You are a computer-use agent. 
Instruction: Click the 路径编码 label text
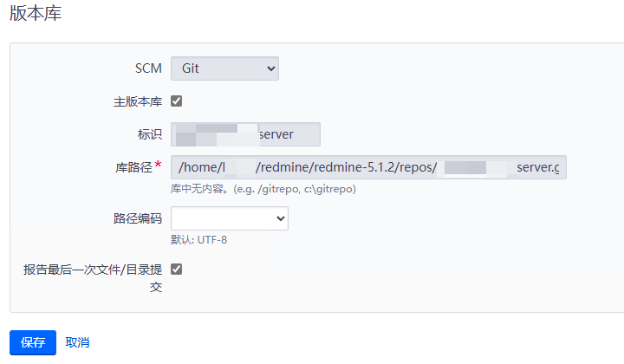pyautogui.click(x=138, y=218)
